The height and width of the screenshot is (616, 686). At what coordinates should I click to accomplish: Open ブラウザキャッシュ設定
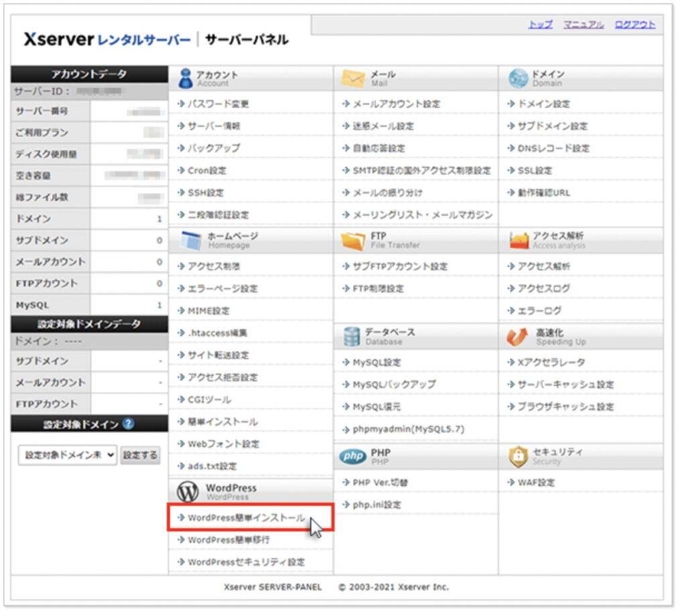[x=565, y=407]
